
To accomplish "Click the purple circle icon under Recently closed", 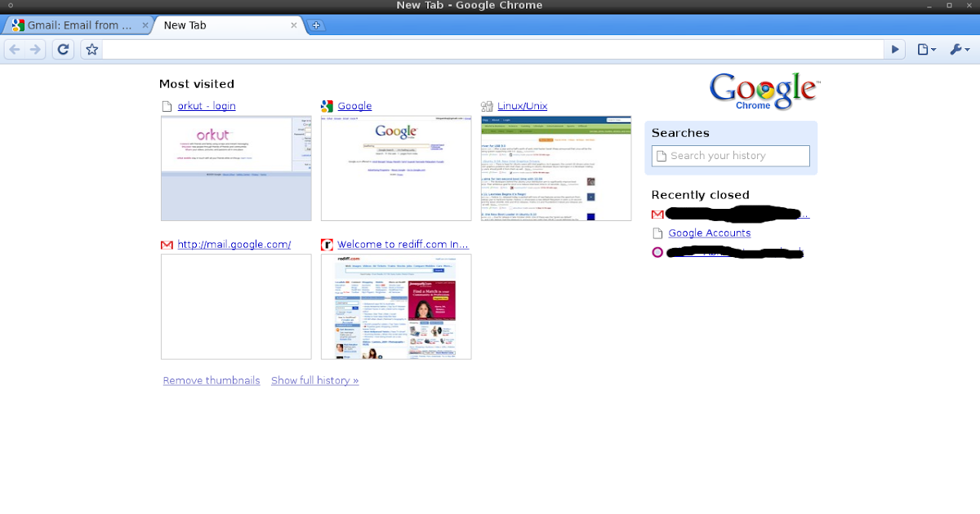I will pyautogui.click(x=657, y=252).
